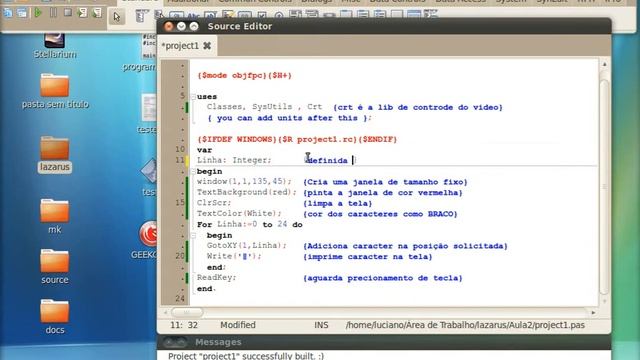This screenshot has width=640, height=360.
Task: Click the '{$IFDEF WINDOWS}' directive line
Action: 297,139
